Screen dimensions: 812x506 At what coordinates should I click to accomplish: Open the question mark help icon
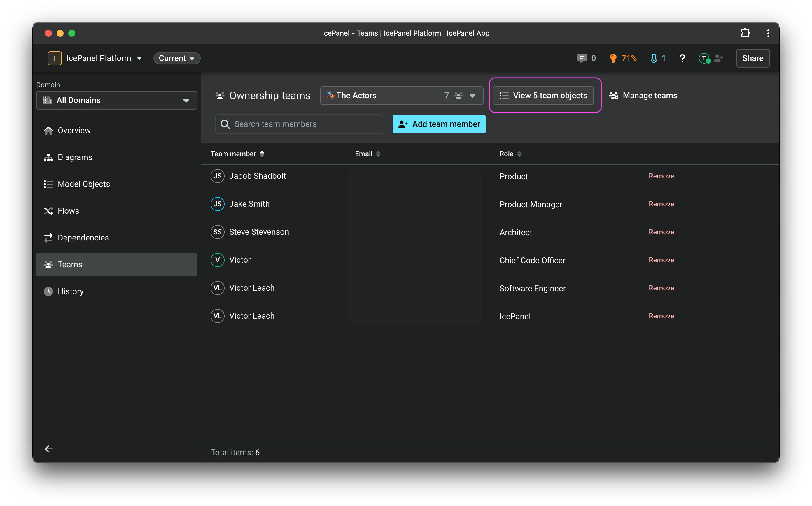[x=682, y=58]
